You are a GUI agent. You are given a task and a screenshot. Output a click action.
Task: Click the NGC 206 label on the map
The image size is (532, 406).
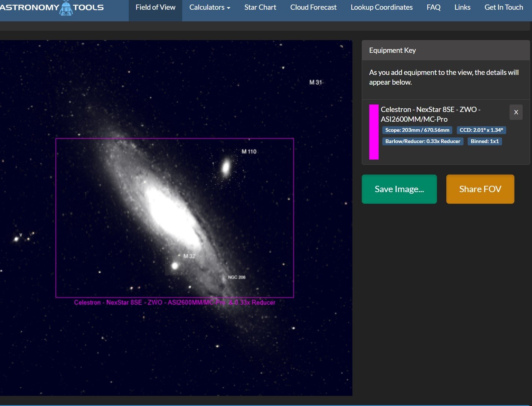[237, 277]
